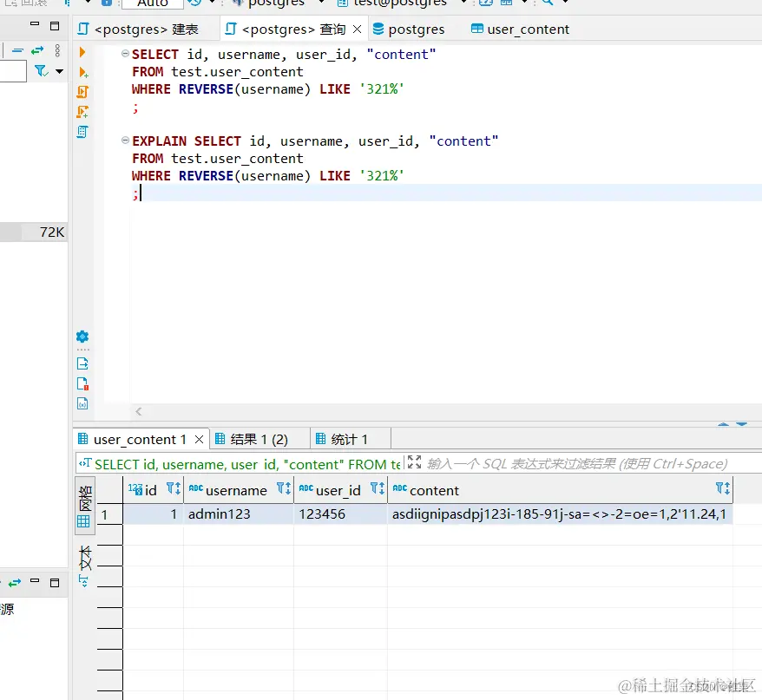Open the Auto commit mode box in the toolbar

pyautogui.click(x=153, y=3)
